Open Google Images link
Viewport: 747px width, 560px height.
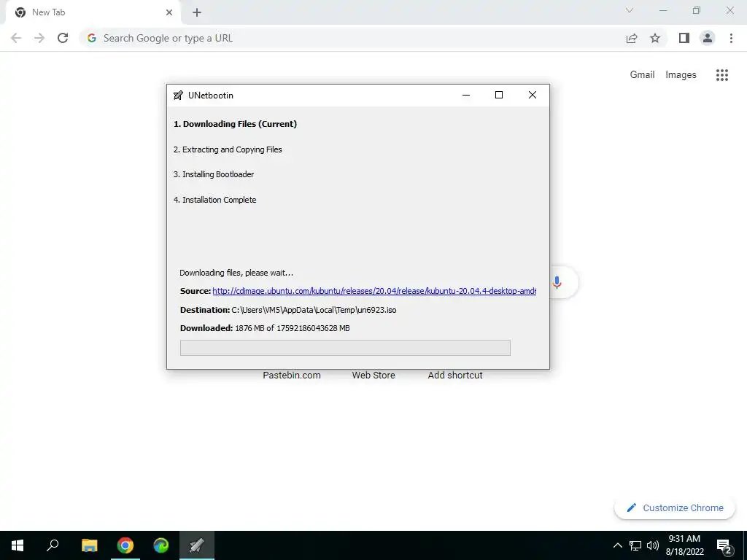681,75
